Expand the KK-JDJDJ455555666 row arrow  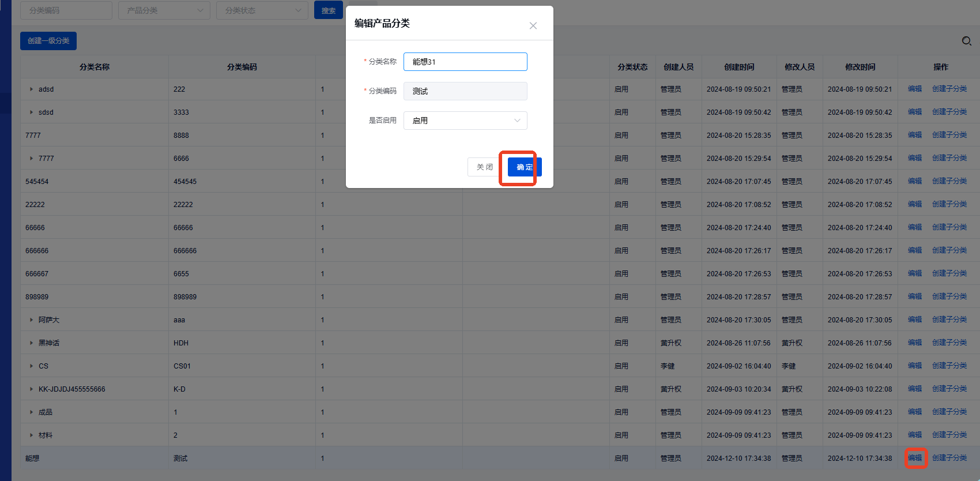point(31,389)
